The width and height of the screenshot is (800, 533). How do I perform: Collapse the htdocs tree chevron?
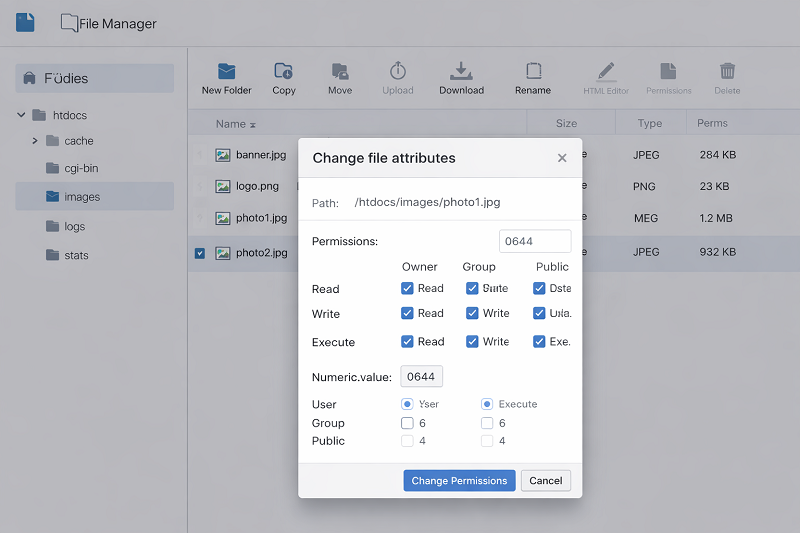(x=21, y=115)
